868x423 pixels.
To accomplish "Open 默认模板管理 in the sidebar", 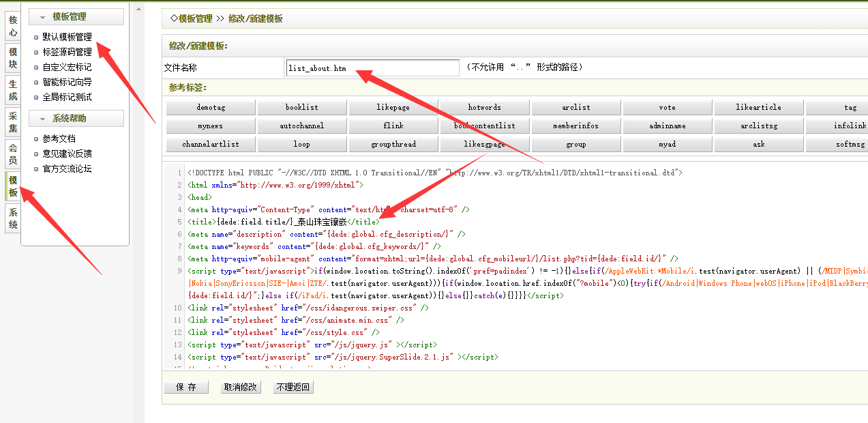I will (67, 37).
